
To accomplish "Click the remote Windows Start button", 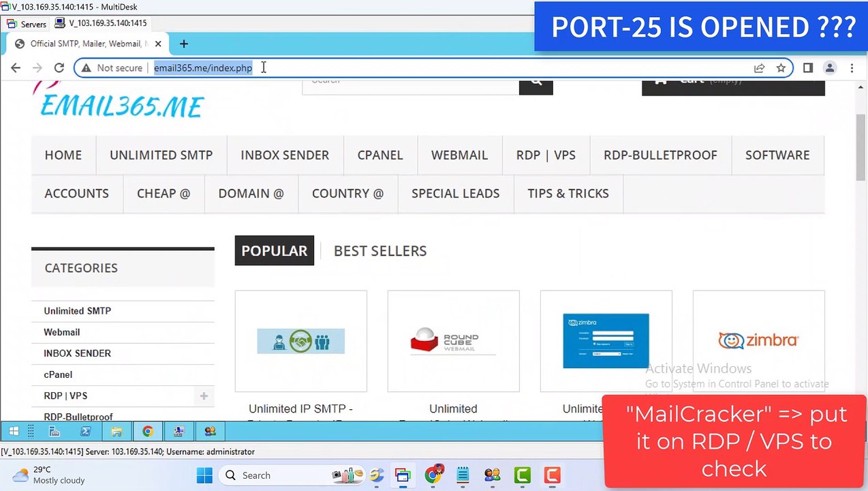I will tap(13, 431).
